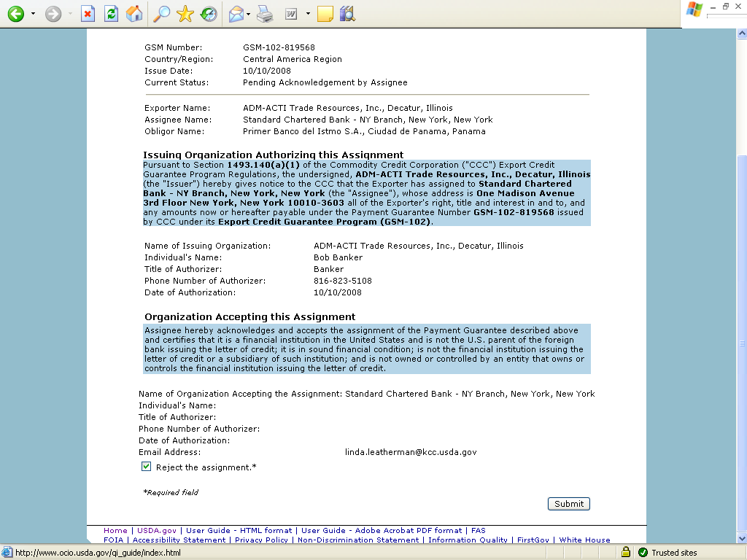Click the Organization Accepting this Assignment heading
The image size is (747, 560).
click(x=249, y=317)
